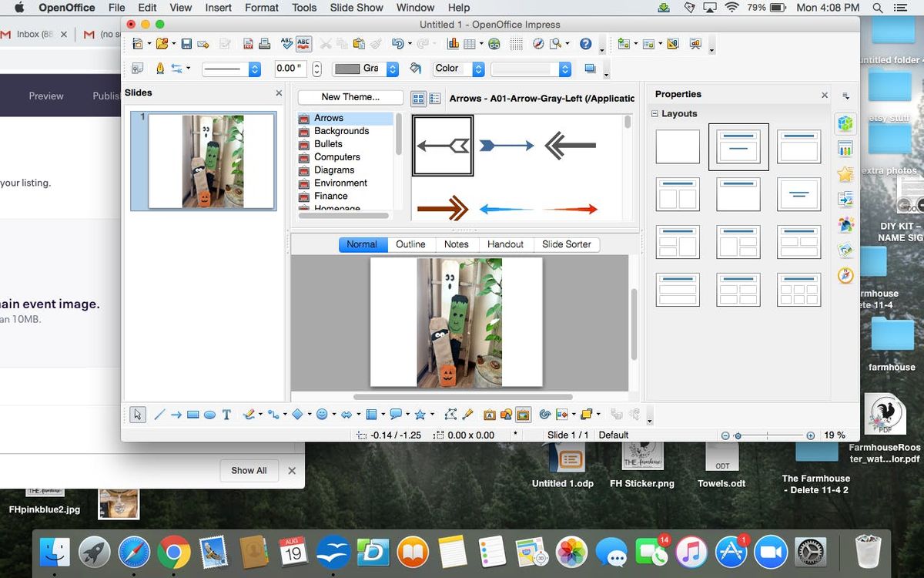Image resolution: width=924 pixels, height=578 pixels.
Task: Click the line width input field
Action: tap(291, 69)
